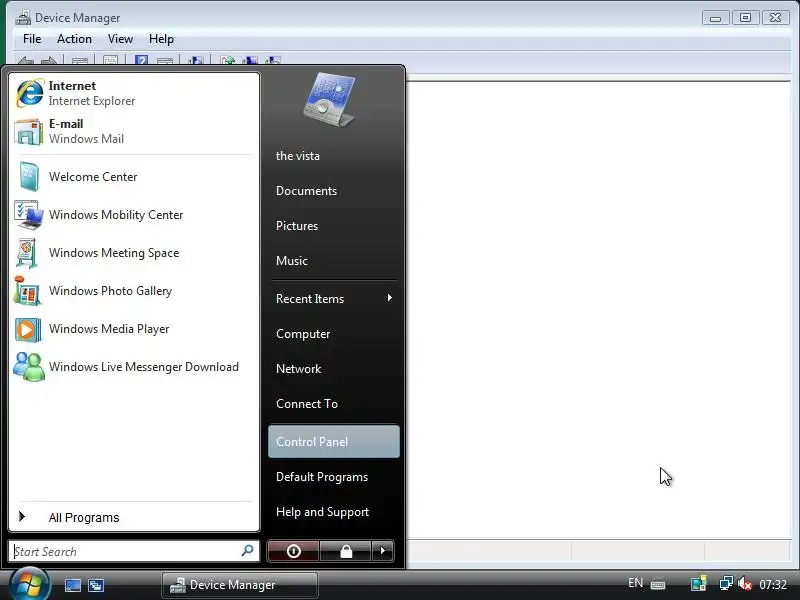Click the lock computer button

pos(346,551)
